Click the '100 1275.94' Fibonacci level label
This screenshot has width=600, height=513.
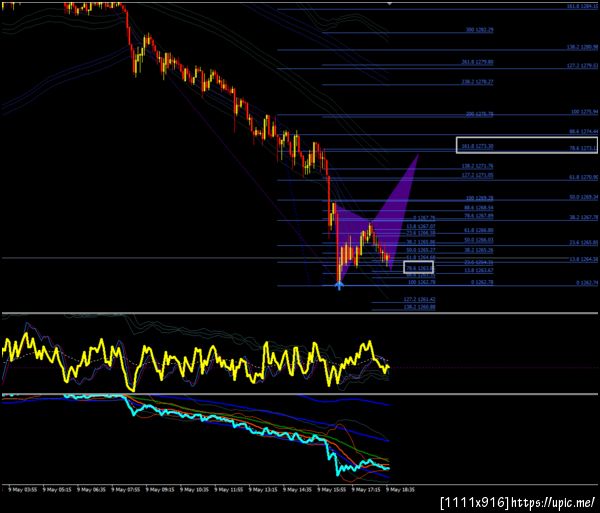click(584, 112)
